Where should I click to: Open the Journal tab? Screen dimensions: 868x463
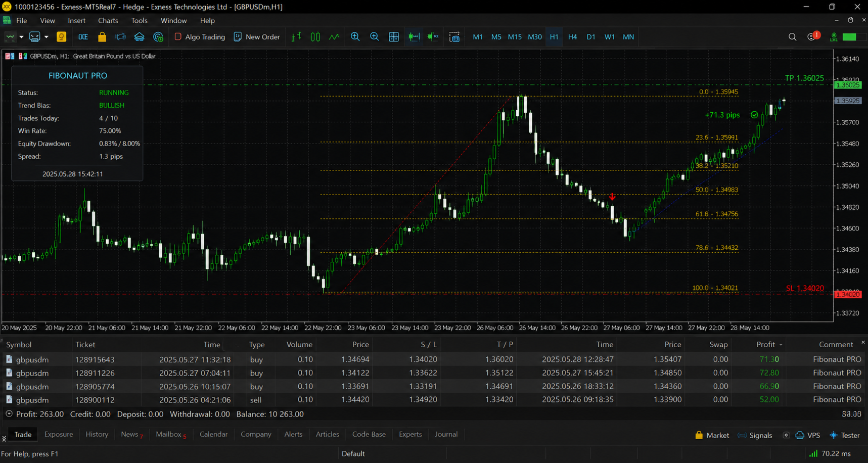point(446,434)
